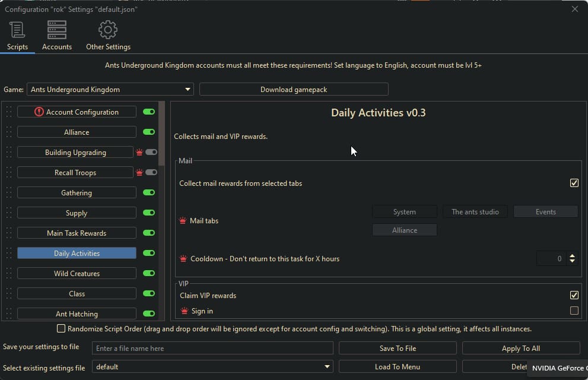Click the Save To File button
Image resolution: width=588 pixels, height=380 pixels.
point(398,349)
